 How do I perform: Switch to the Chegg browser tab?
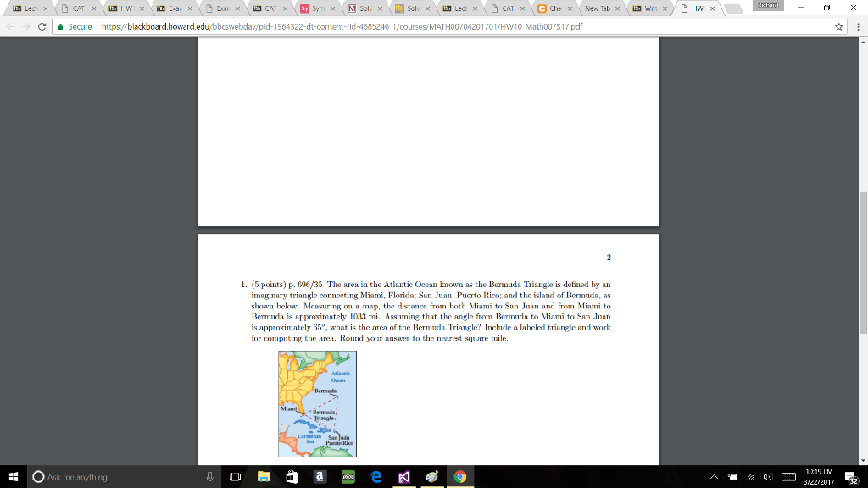click(554, 8)
